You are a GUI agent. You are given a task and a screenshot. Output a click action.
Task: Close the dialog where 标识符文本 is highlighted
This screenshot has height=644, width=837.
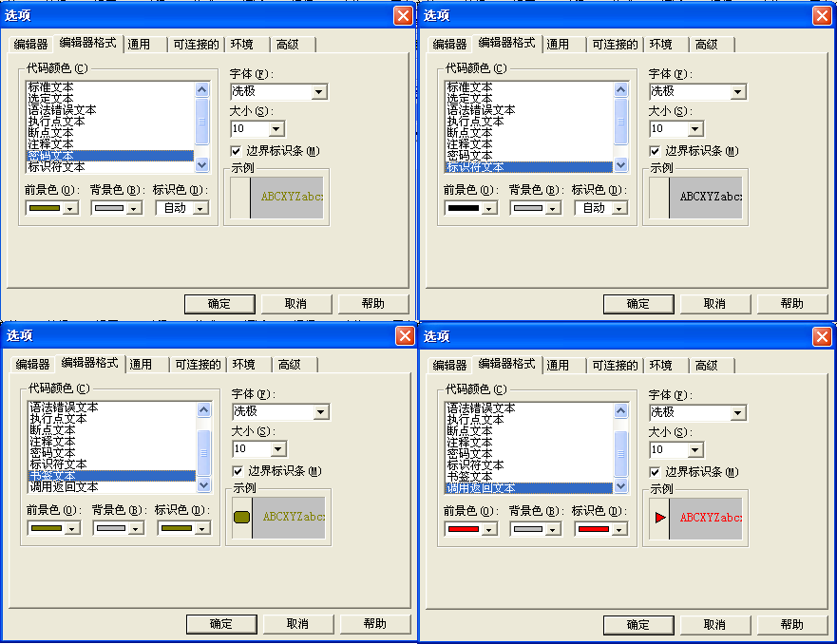click(822, 15)
